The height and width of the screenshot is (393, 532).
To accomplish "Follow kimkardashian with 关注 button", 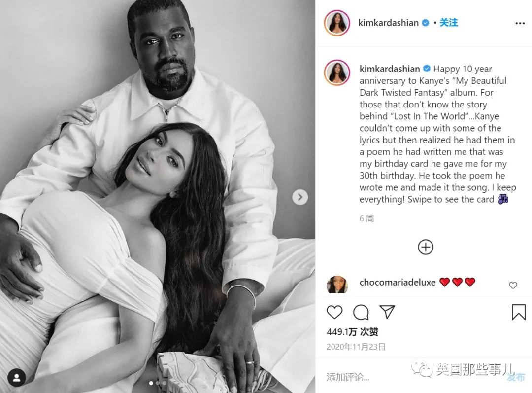I will [x=449, y=23].
